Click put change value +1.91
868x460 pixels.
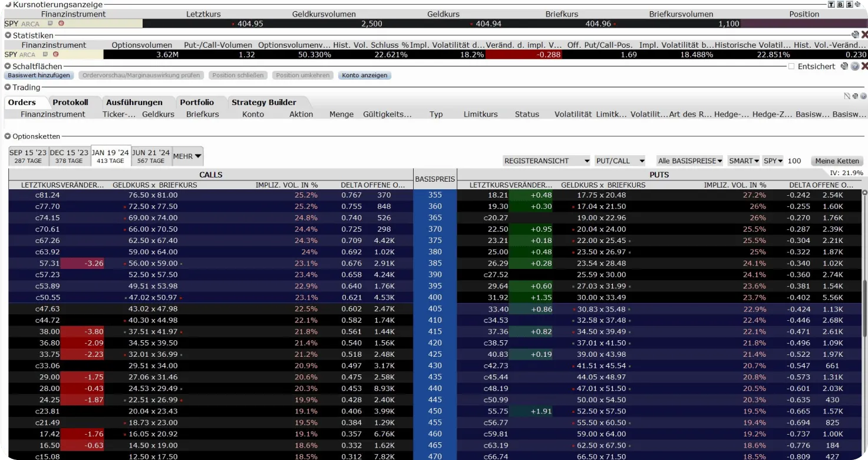tap(531, 410)
